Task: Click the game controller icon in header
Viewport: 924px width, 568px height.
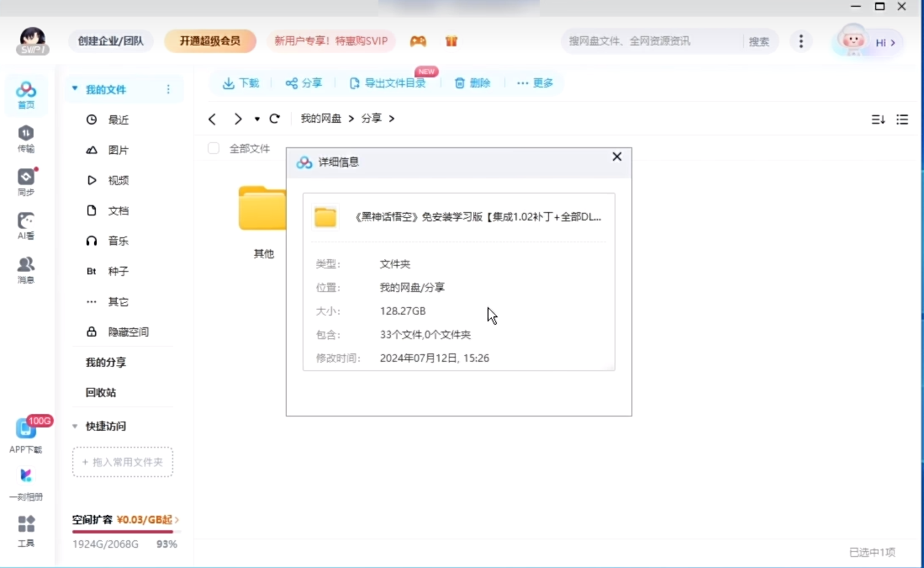Action: tap(418, 41)
